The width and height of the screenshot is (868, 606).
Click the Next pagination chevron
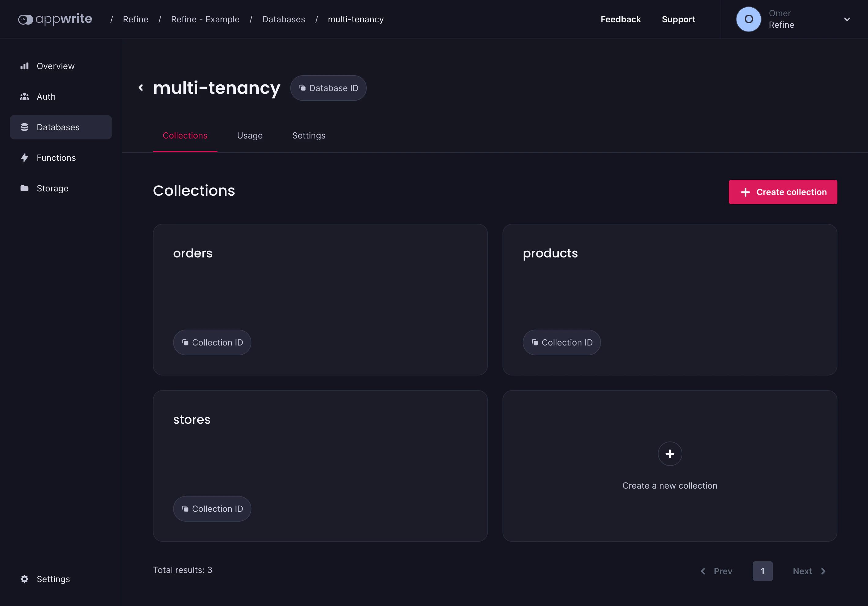coord(823,571)
